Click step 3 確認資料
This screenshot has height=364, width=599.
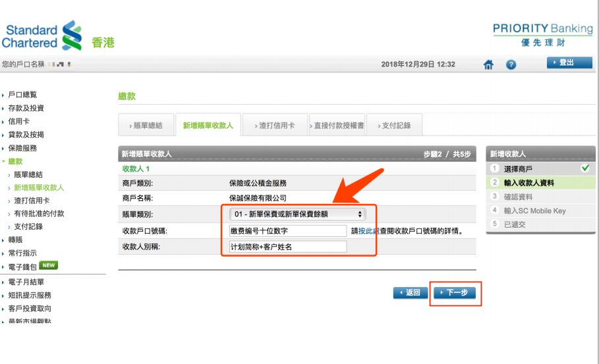(540, 197)
